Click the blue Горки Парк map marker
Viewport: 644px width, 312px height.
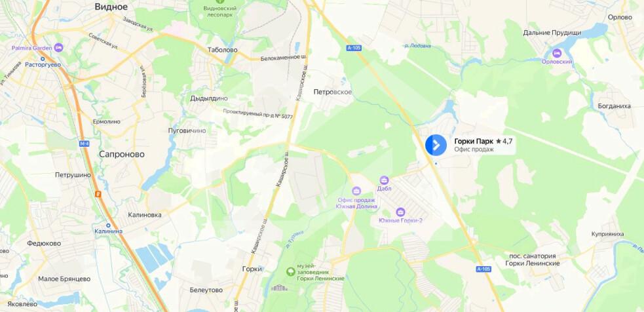pyautogui.click(x=436, y=145)
